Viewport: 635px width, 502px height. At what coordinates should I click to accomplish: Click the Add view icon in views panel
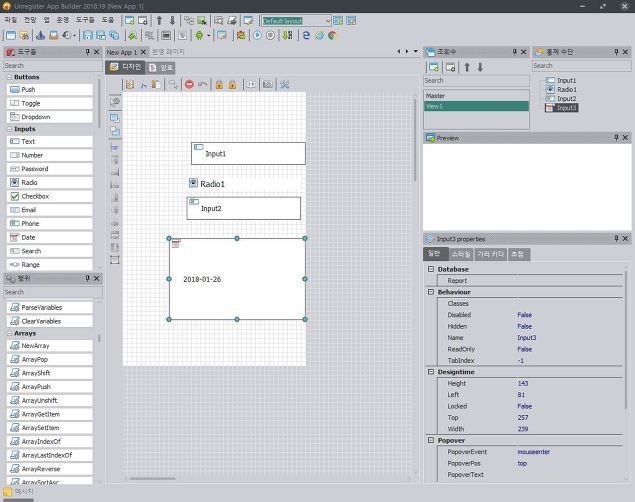click(434, 67)
